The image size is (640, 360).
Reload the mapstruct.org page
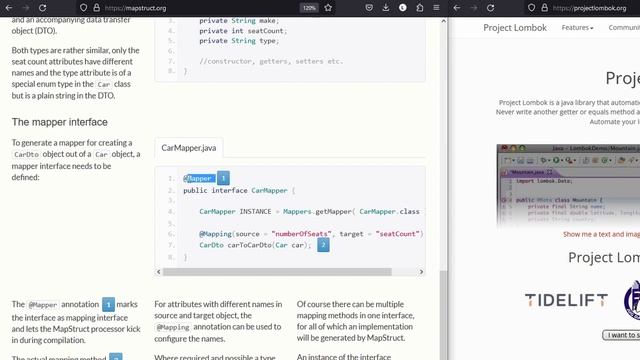tap(42, 8)
